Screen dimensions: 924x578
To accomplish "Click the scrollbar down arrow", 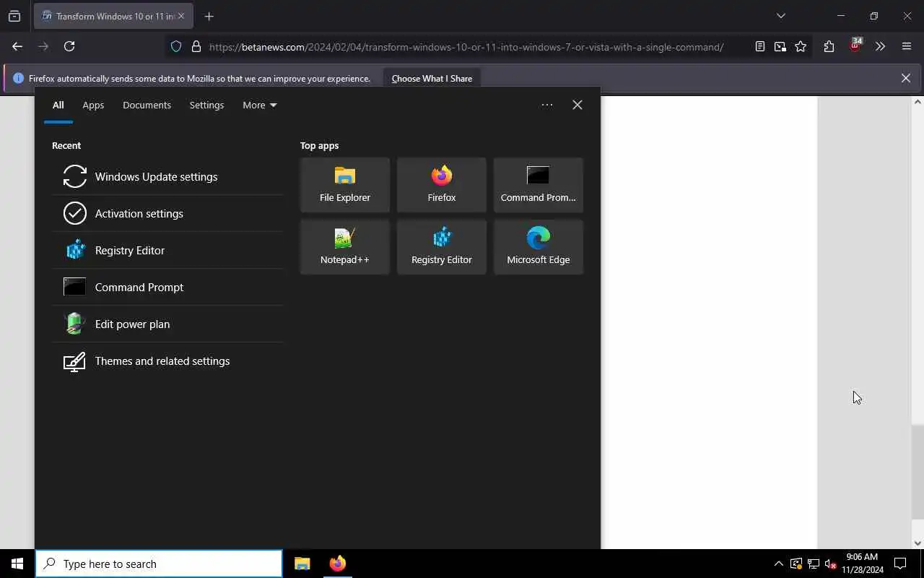I will 918,543.
